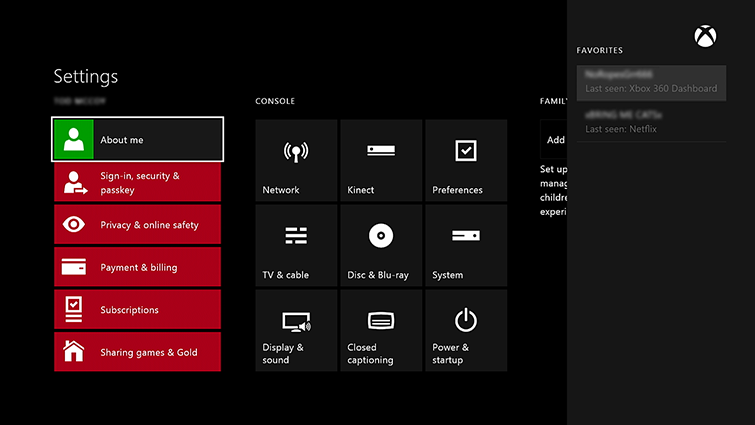Image resolution: width=755 pixels, height=425 pixels.
Task: Select favorite last seen on Netflix
Action: [651, 122]
